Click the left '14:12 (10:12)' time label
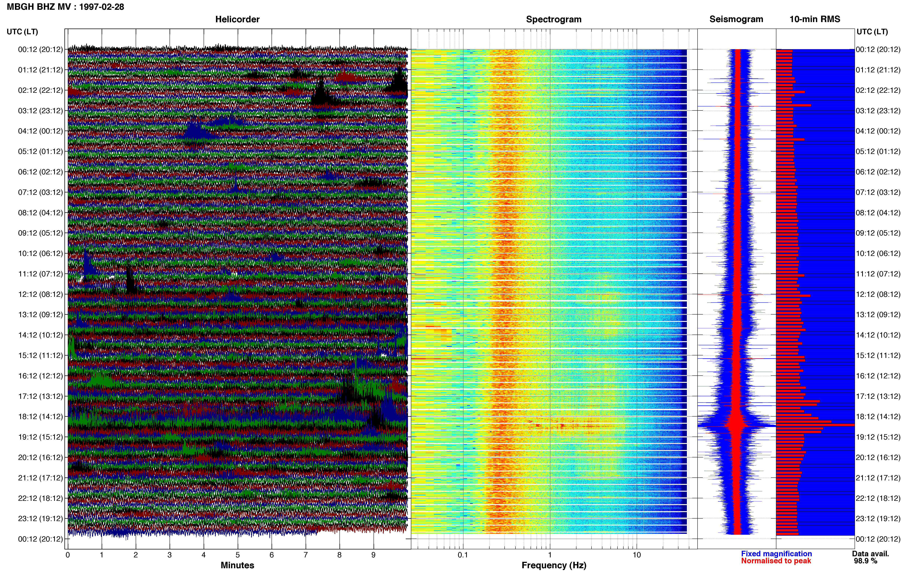924x578 pixels. point(41,335)
